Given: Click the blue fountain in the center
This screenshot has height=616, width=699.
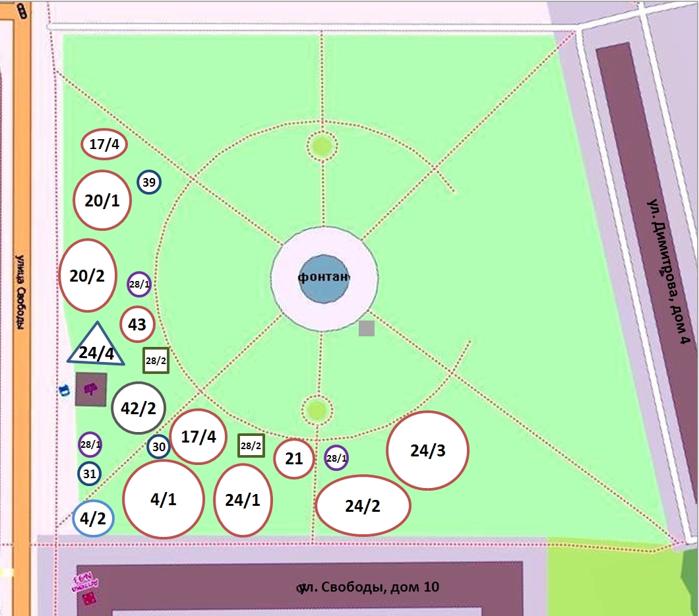Looking at the screenshot, I should pyautogui.click(x=324, y=278).
